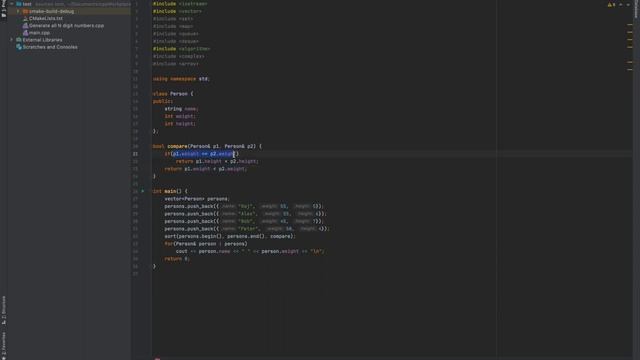Open Generate all N digit numbers.cpp file
This screenshot has height=360, width=640.
67,26
